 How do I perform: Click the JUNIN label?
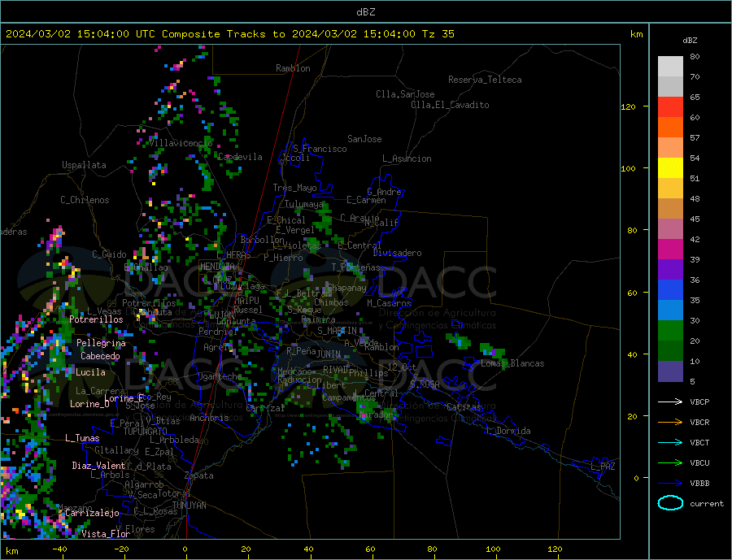tap(329, 354)
